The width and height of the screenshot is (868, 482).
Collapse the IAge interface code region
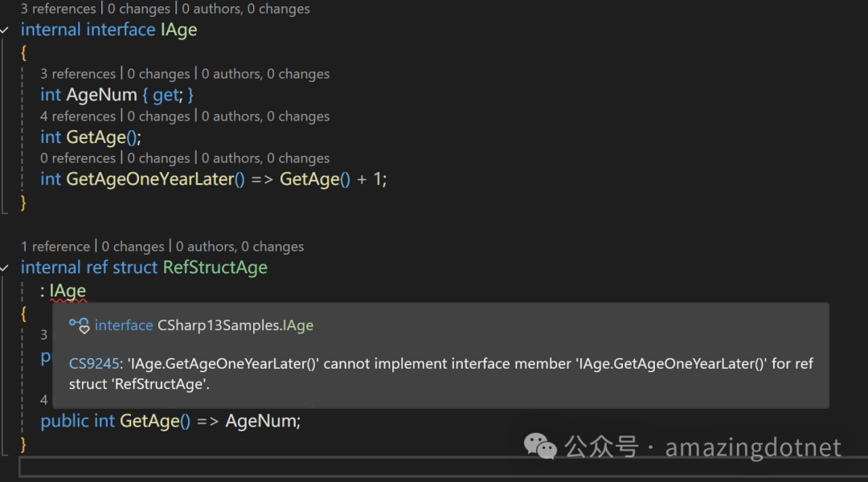coord(6,29)
